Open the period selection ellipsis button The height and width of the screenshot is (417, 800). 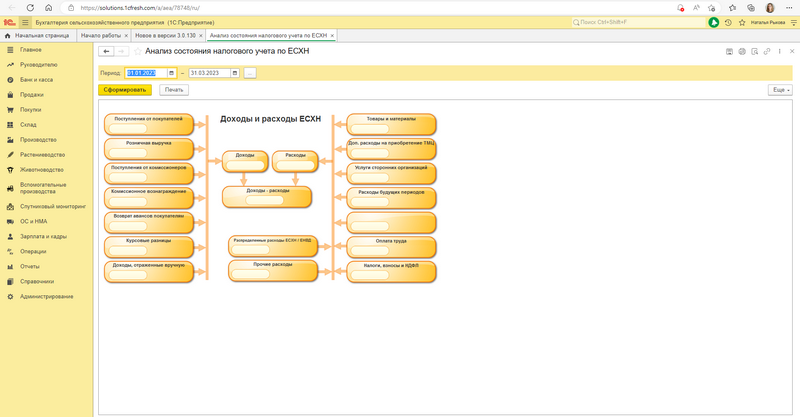click(250, 73)
